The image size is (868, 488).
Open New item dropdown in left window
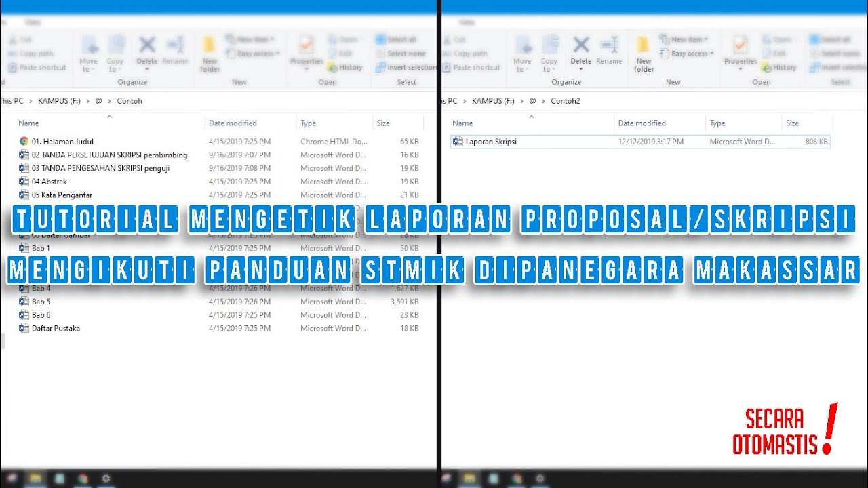pos(251,39)
